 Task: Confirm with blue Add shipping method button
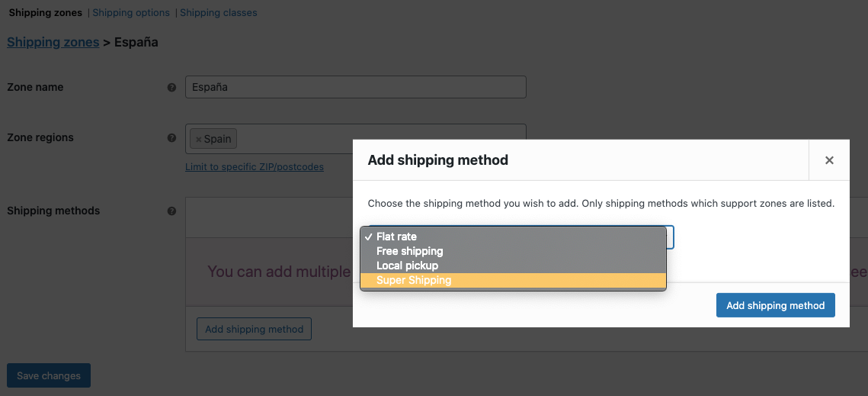tap(776, 305)
